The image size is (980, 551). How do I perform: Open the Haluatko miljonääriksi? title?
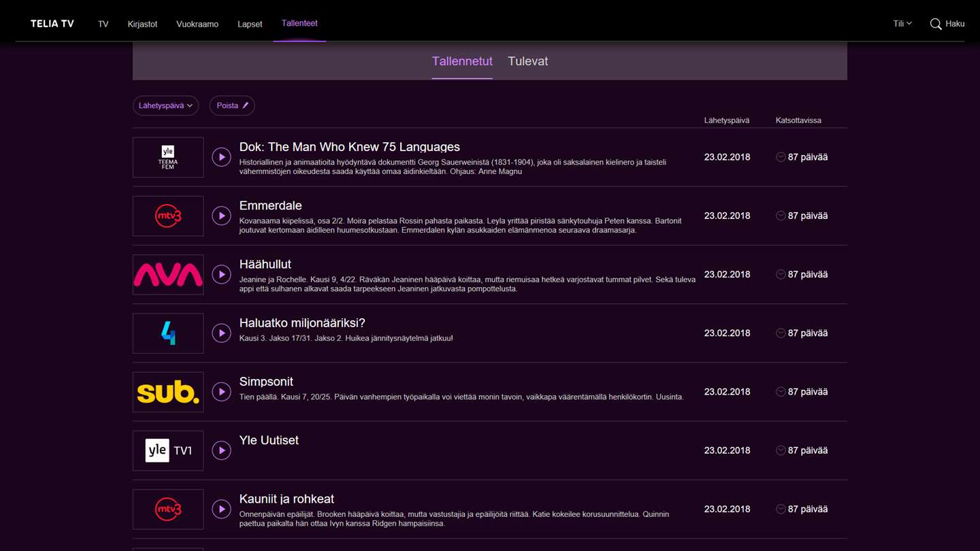tap(302, 322)
